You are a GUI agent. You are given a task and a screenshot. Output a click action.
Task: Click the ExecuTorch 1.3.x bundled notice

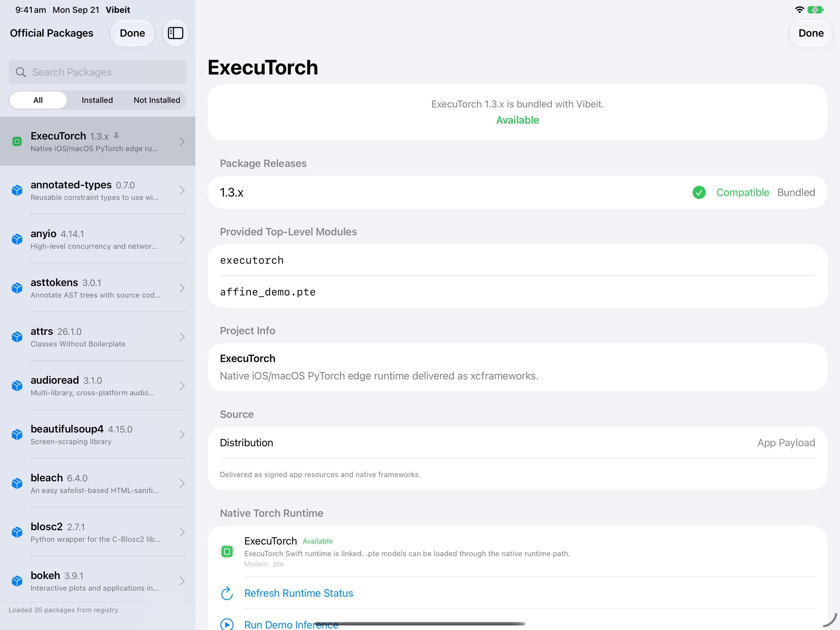[x=517, y=104]
